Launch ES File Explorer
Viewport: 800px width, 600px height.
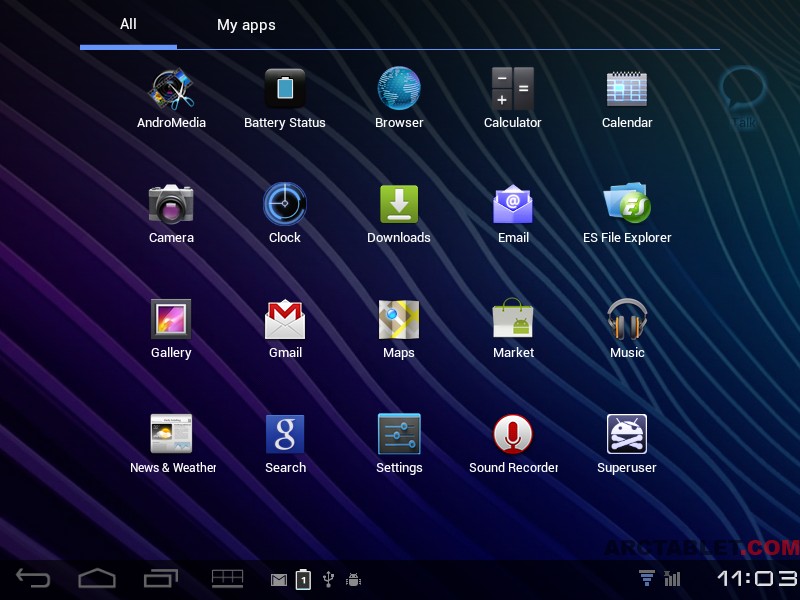[x=627, y=205]
